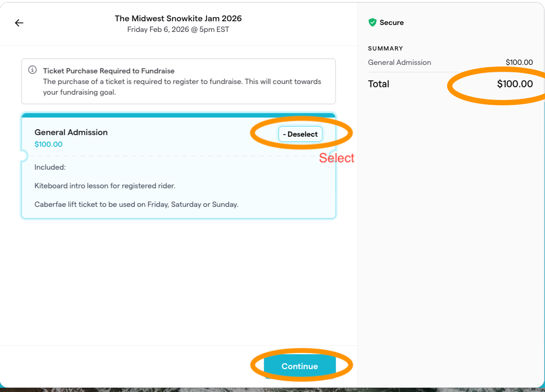The width and height of the screenshot is (545, 392).
Task: Click the Friday Feb 6, 2026 event date
Action: tap(178, 30)
